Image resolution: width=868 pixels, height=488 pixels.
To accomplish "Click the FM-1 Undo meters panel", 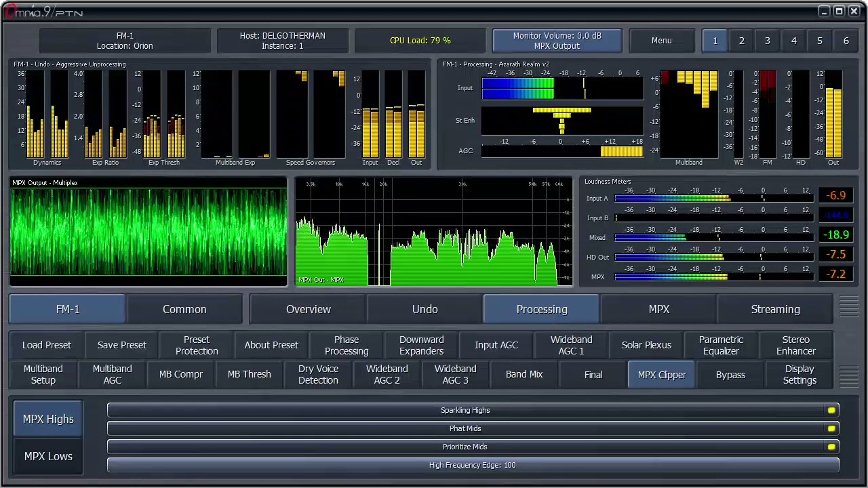I will (220, 114).
